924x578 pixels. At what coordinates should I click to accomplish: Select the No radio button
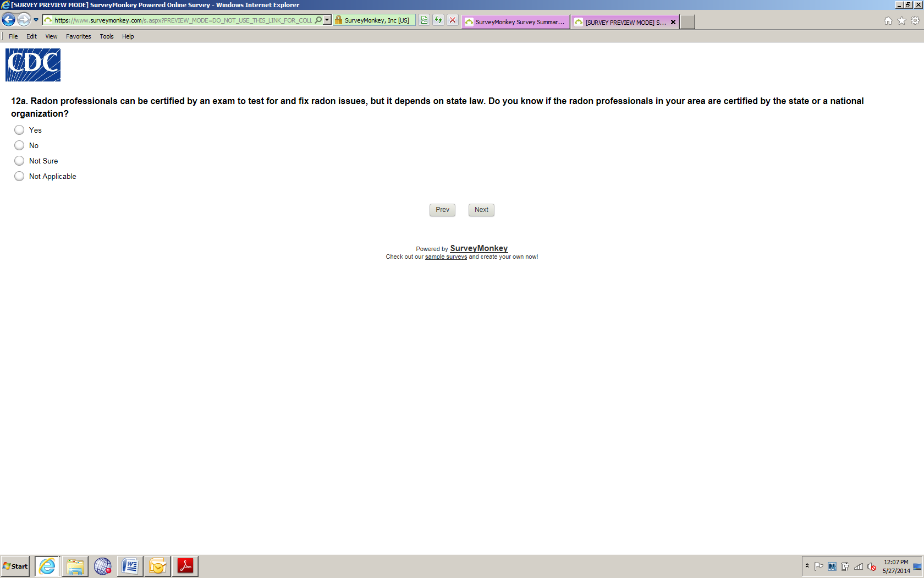tap(19, 145)
